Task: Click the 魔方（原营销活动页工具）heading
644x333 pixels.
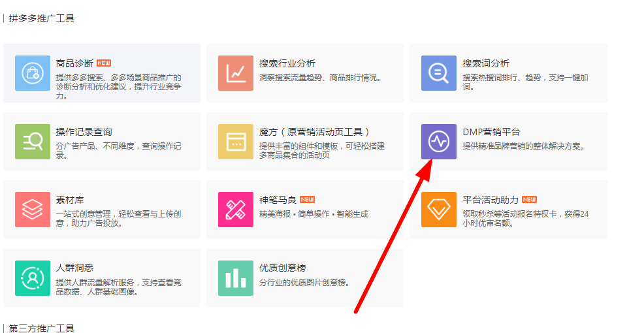Action: tap(315, 132)
